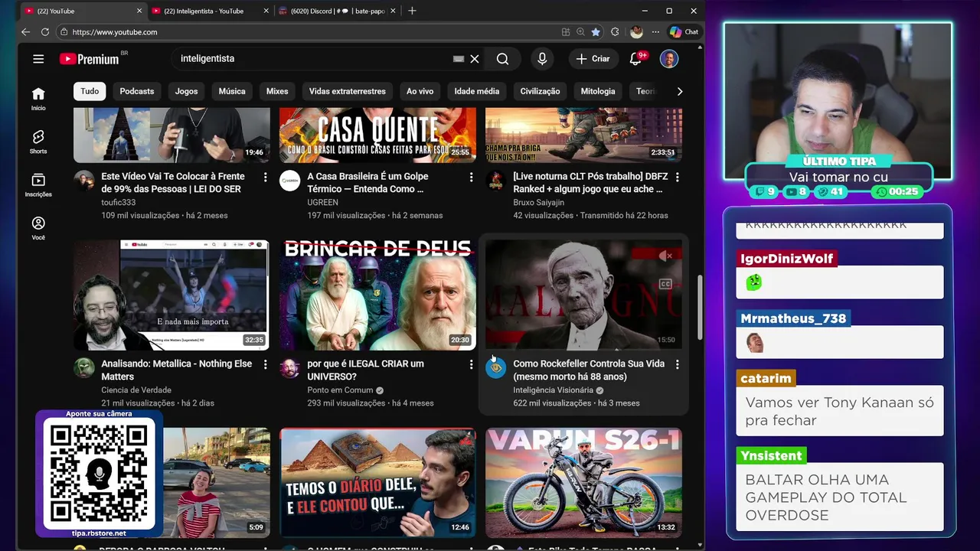980x551 pixels.
Task: Open the VARUN S26-1 bike thumbnail
Action: click(x=583, y=483)
